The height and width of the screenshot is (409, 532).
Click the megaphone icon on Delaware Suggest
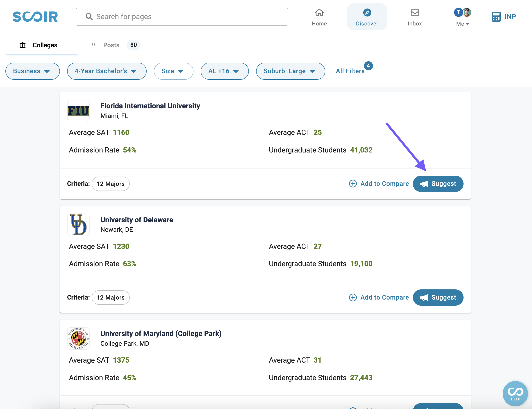424,298
